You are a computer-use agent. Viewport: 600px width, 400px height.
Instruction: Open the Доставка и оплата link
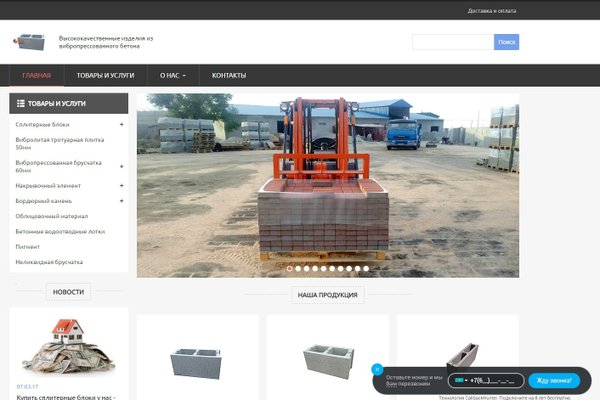492,11
